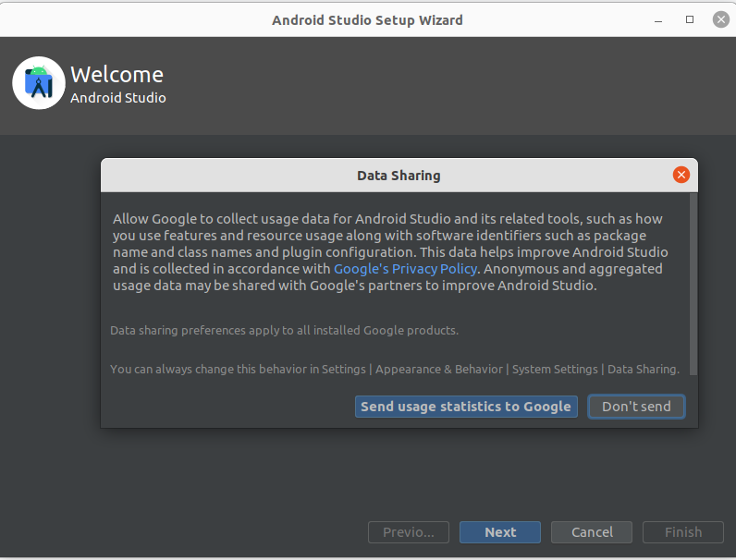Click the disabled Previous button

click(x=408, y=532)
